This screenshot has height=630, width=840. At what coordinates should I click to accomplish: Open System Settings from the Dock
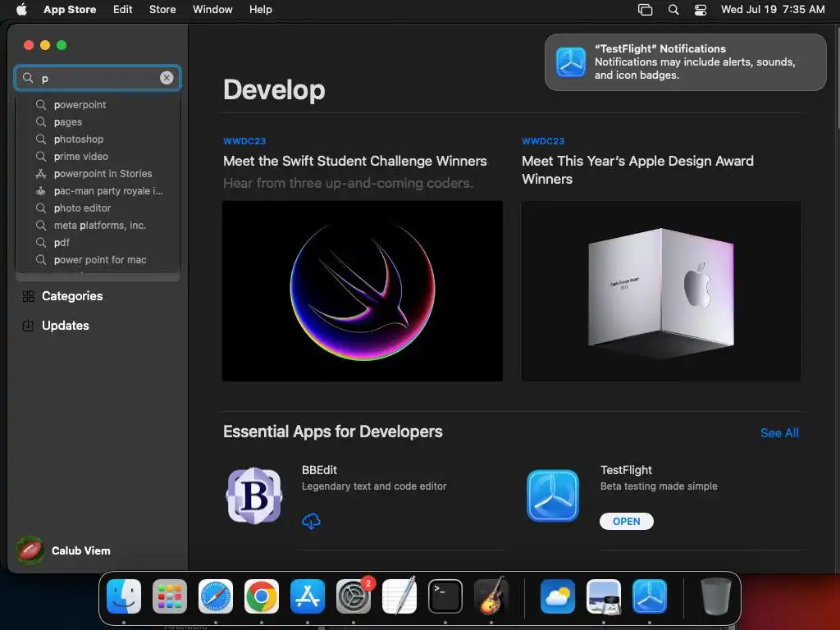354,596
